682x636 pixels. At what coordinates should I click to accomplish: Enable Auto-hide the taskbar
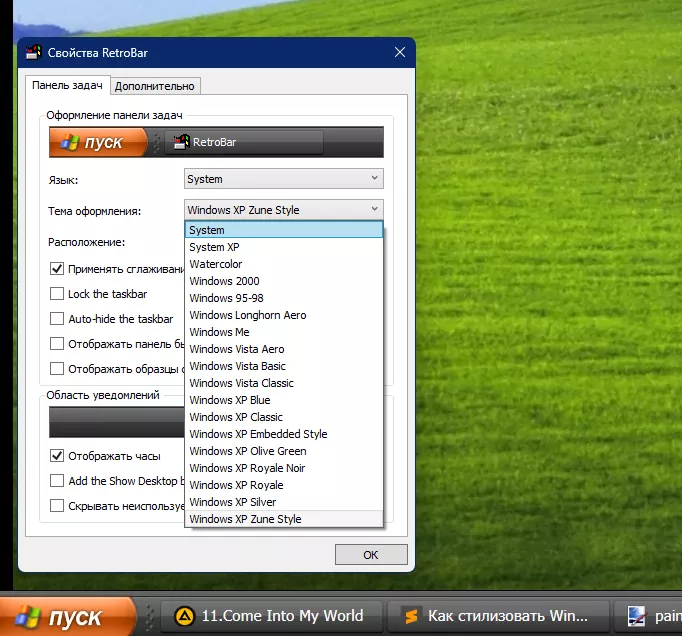tap(57, 318)
